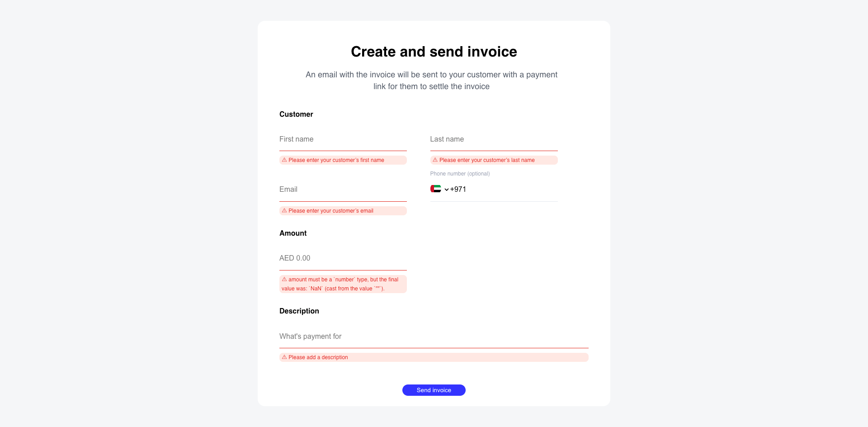The height and width of the screenshot is (427, 868).
Task: Click the warning icon beside first name error
Action: pyautogui.click(x=284, y=160)
